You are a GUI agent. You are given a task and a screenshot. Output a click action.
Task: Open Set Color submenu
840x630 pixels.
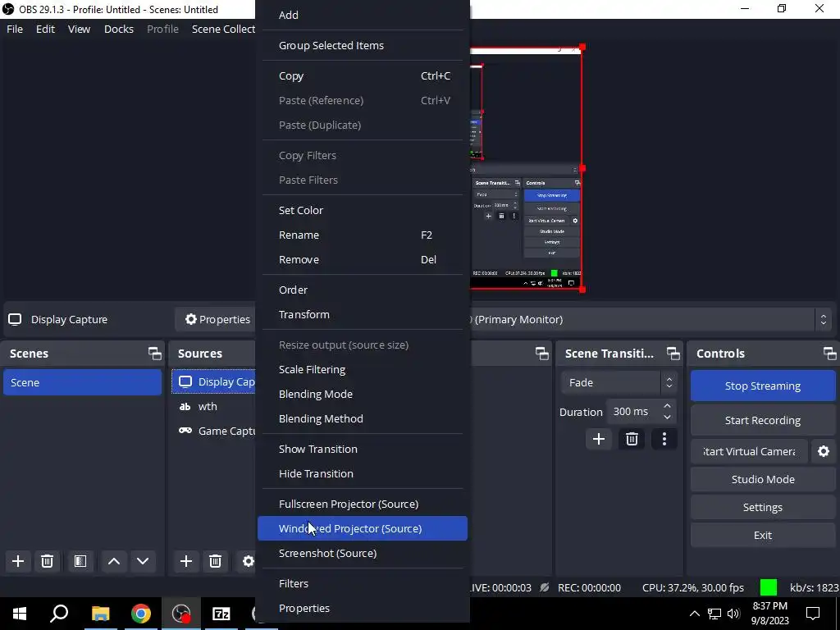[x=362, y=211]
